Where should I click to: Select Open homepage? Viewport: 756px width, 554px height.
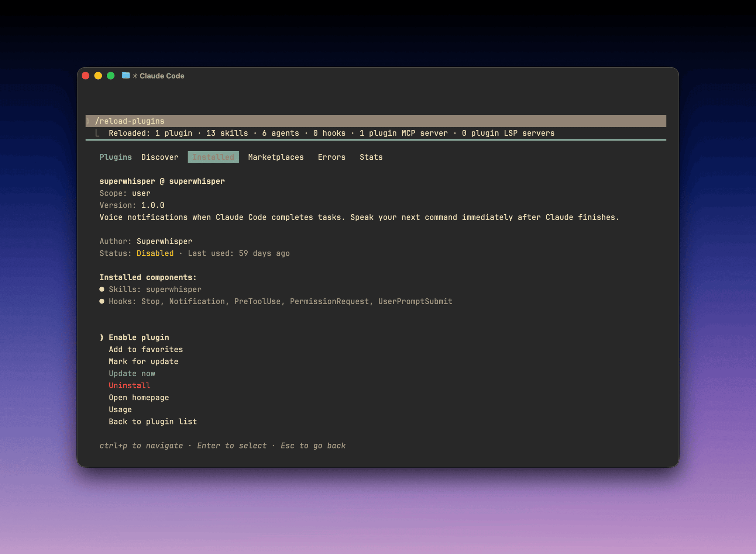coord(139,398)
